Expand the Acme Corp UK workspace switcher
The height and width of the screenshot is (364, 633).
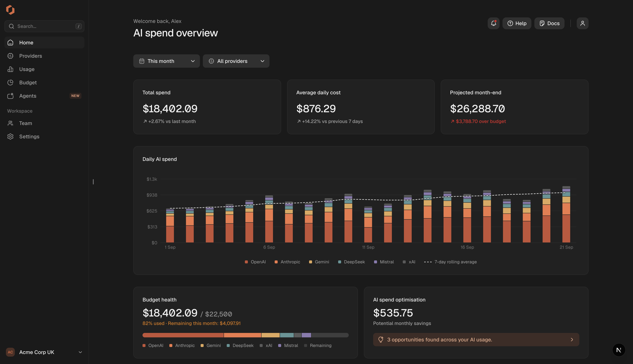[44, 352]
